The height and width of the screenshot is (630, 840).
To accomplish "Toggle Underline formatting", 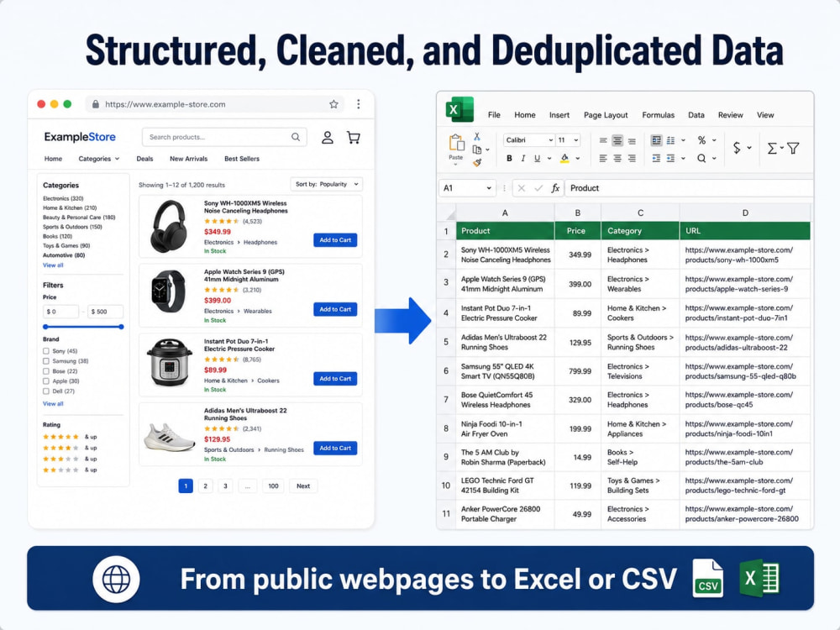I will tap(537, 158).
